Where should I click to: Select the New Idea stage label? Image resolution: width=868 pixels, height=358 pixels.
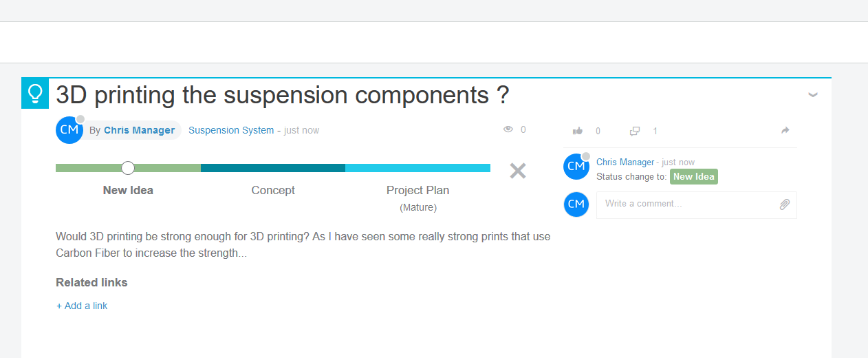coord(128,190)
